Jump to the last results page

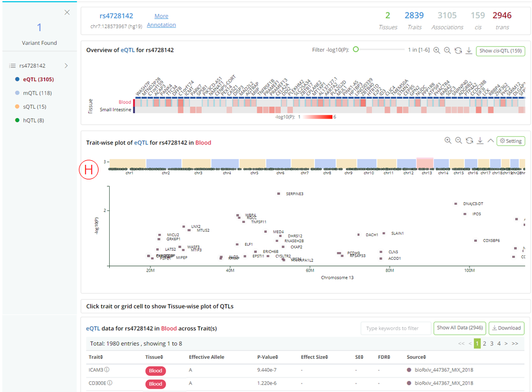pyautogui.click(x=515, y=344)
